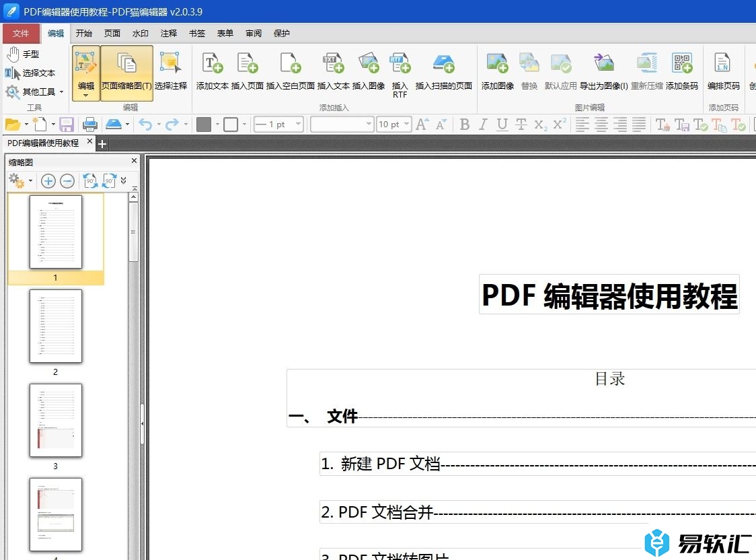Undo the last action

[145, 125]
